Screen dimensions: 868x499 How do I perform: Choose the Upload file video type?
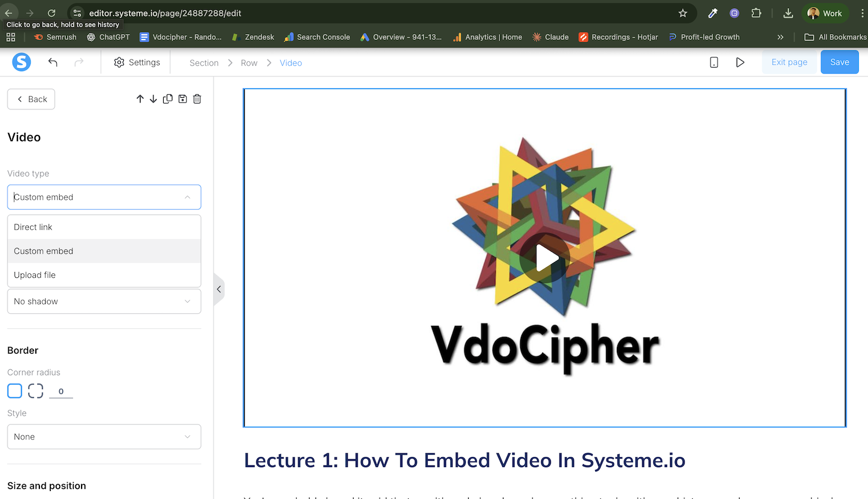(104, 275)
